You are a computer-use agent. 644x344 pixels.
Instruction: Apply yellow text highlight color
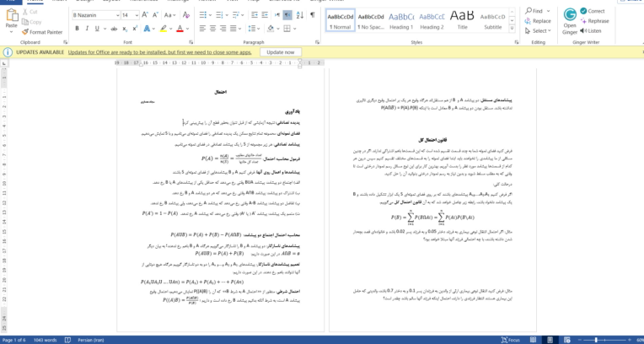[x=163, y=29]
